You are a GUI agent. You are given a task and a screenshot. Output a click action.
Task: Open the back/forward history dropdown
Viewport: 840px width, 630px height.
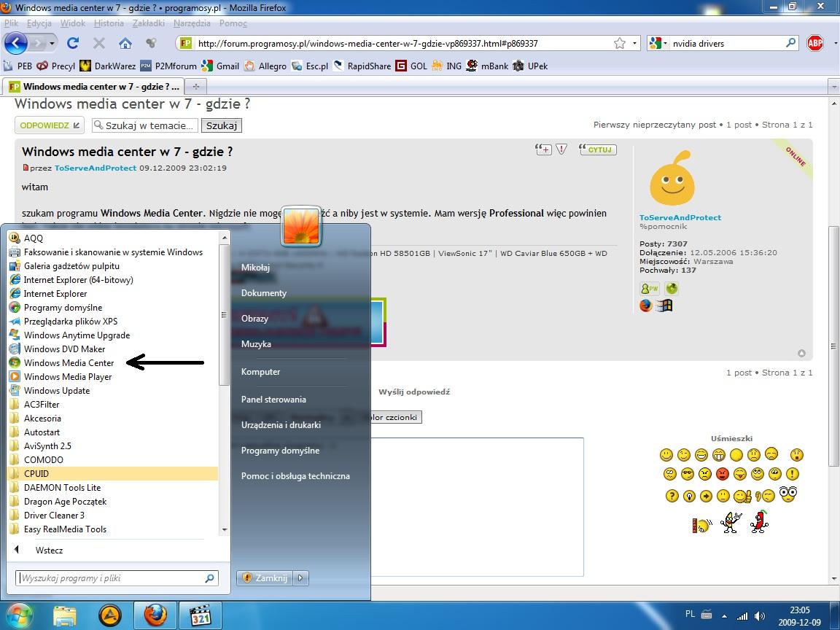[52, 43]
